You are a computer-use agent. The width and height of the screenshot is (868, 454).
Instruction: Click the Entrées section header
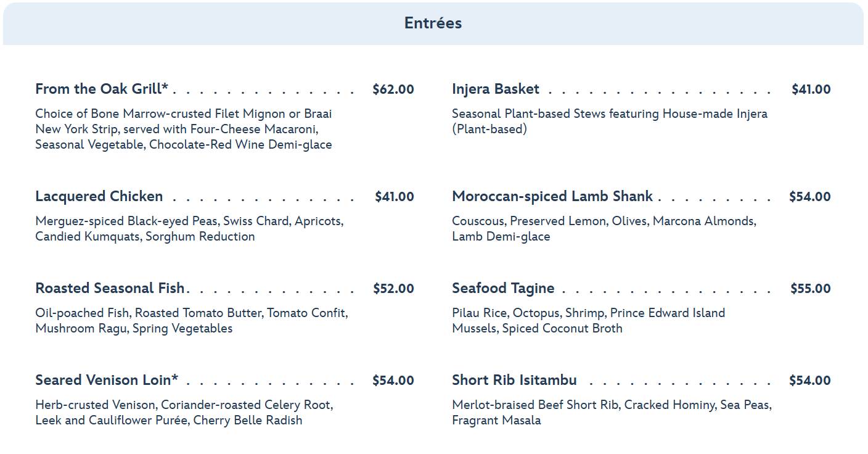coord(433,23)
